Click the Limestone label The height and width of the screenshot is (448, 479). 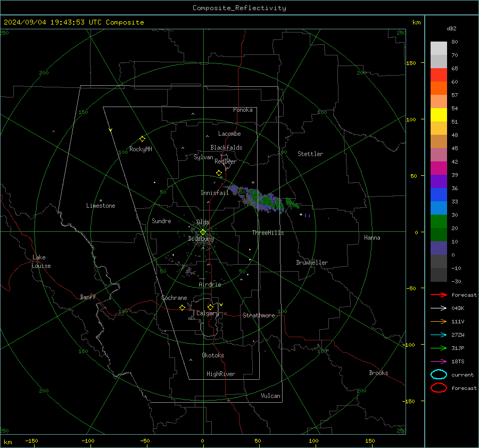(x=101, y=206)
